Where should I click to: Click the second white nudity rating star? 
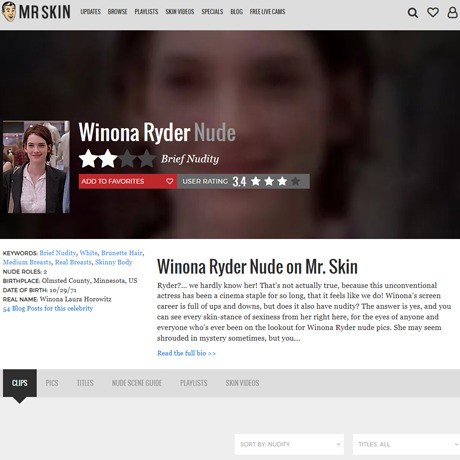[108, 159]
